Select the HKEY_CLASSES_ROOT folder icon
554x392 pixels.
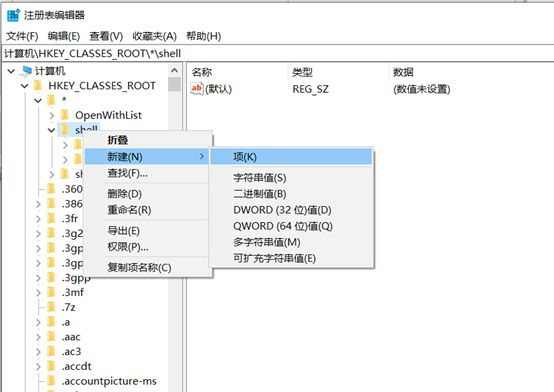point(38,86)
